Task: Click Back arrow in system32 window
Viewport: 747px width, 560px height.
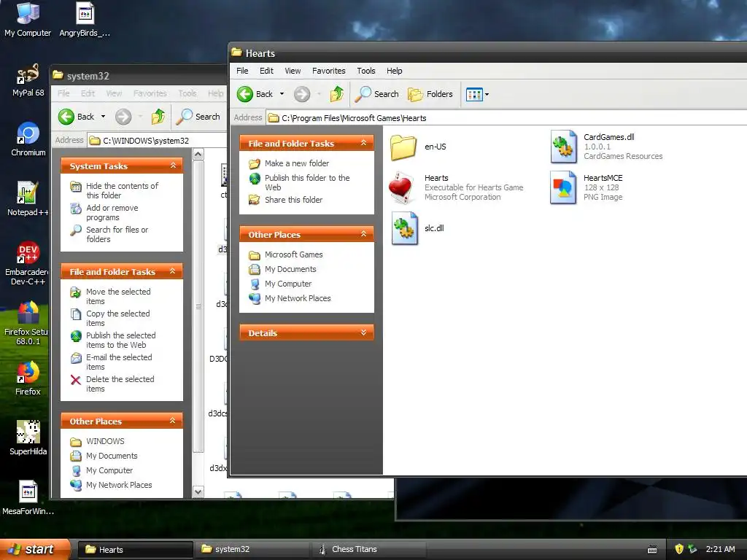Action: 66,117
